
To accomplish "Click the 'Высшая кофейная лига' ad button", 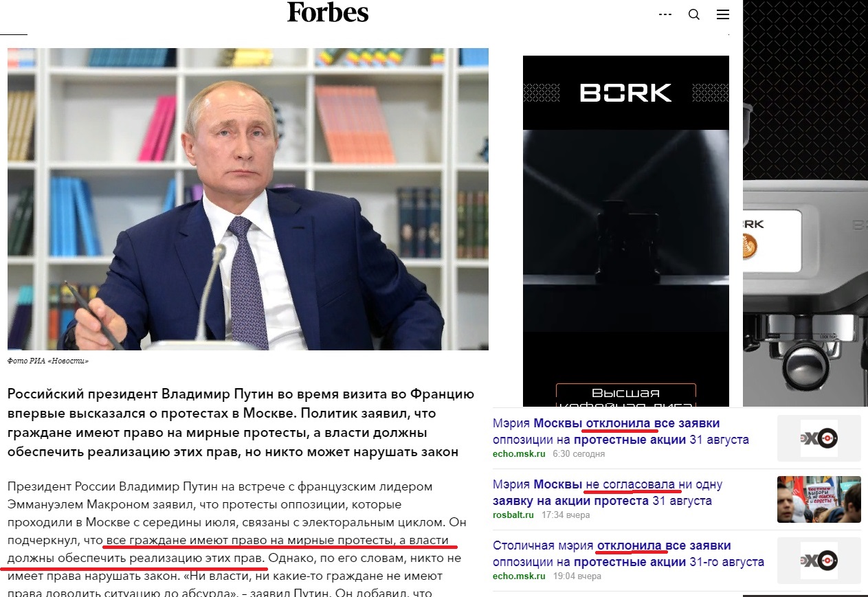I will [625, 395].
